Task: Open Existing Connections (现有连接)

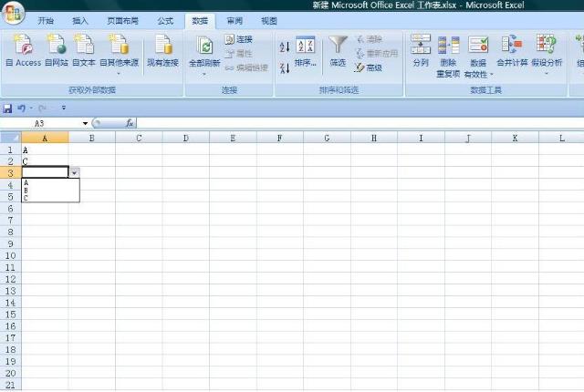Action: click(162, 50)
